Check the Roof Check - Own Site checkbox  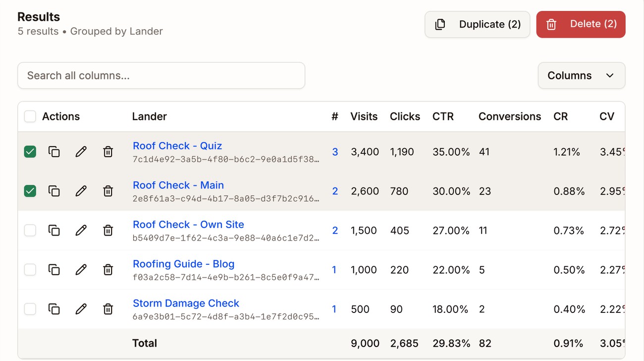click(x=30, y=230)
